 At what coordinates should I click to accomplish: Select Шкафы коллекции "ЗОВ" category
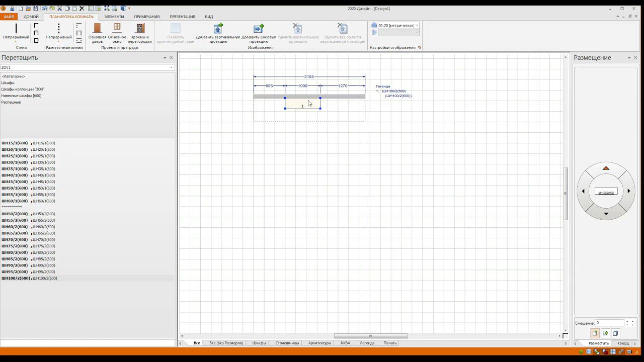click(x=23, y=89)
